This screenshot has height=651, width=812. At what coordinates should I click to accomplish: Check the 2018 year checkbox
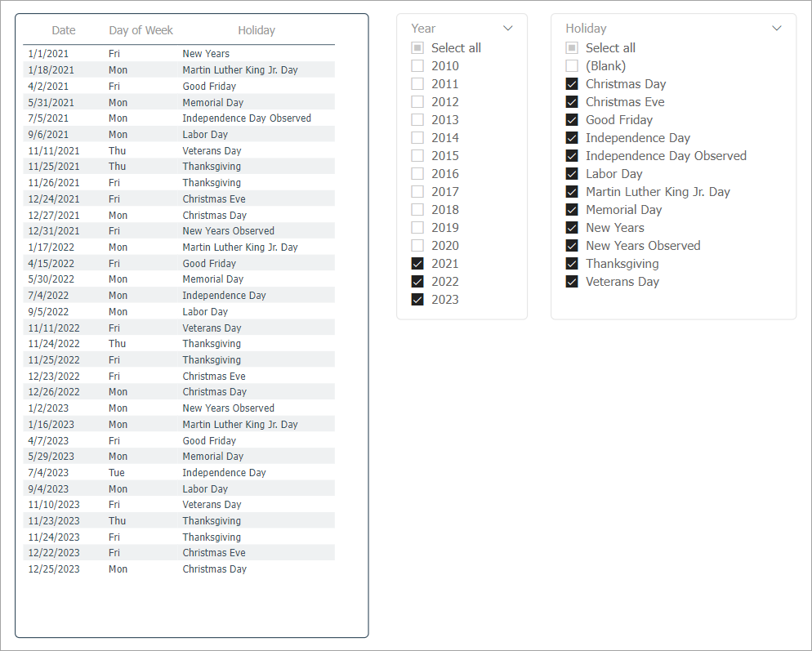(417, 210)
